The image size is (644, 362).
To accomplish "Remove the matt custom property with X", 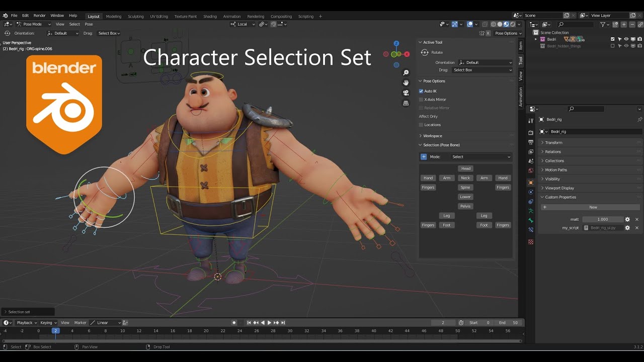I will 636,219.
